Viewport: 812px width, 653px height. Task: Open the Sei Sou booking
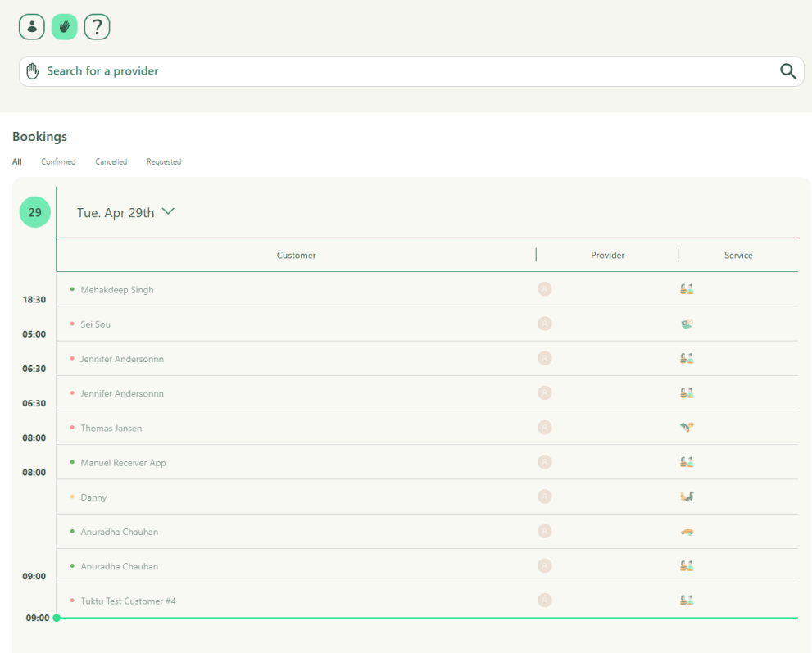tap(95, 324)
